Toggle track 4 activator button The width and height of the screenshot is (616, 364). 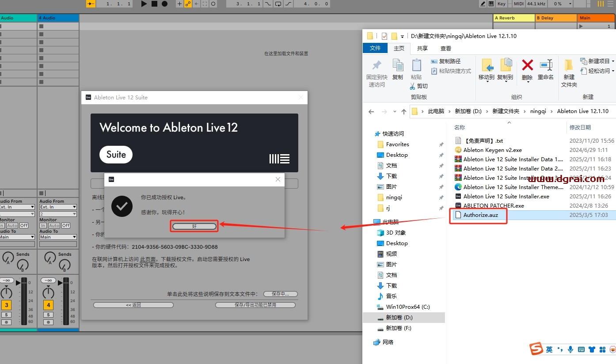(x=48, y=305)
